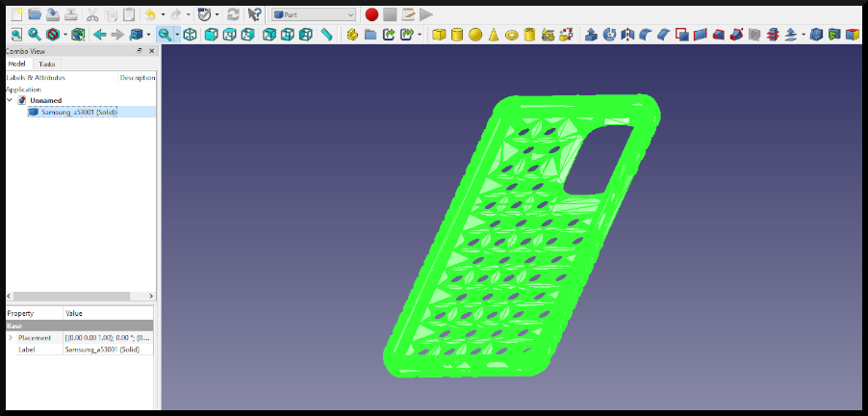
Task: Insert a torus primitive
Action: [x=511, y=35]
